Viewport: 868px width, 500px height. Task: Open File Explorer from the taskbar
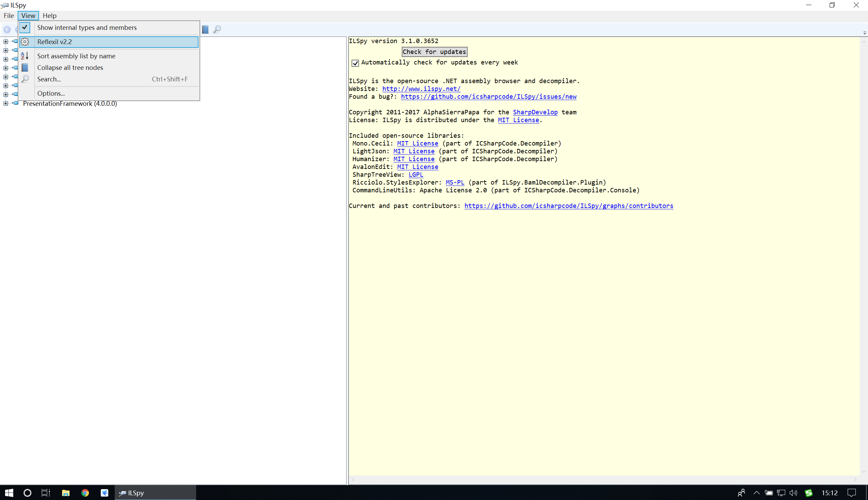[65, 493]
